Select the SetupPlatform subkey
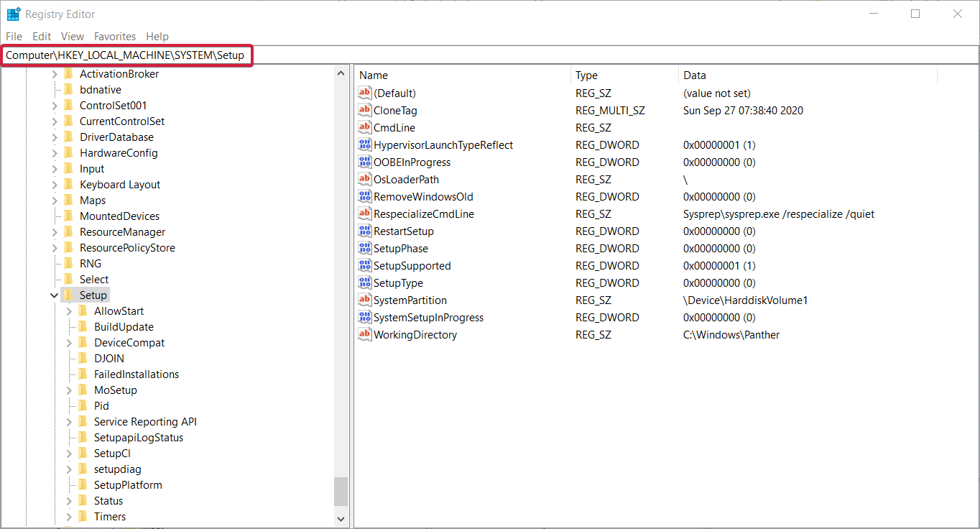This screenshot has width=980, height=529. (128, 485)
